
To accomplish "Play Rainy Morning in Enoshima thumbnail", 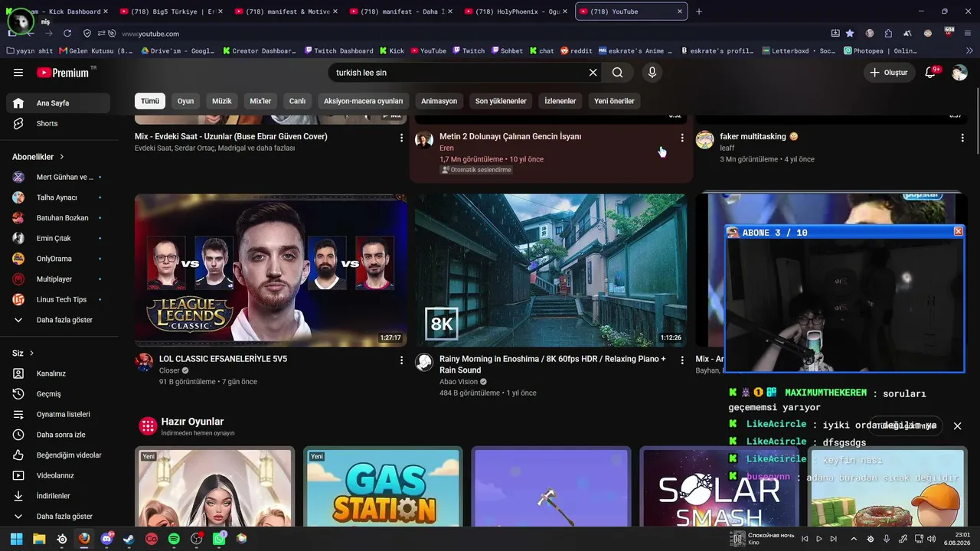I will tap(550, 270).
